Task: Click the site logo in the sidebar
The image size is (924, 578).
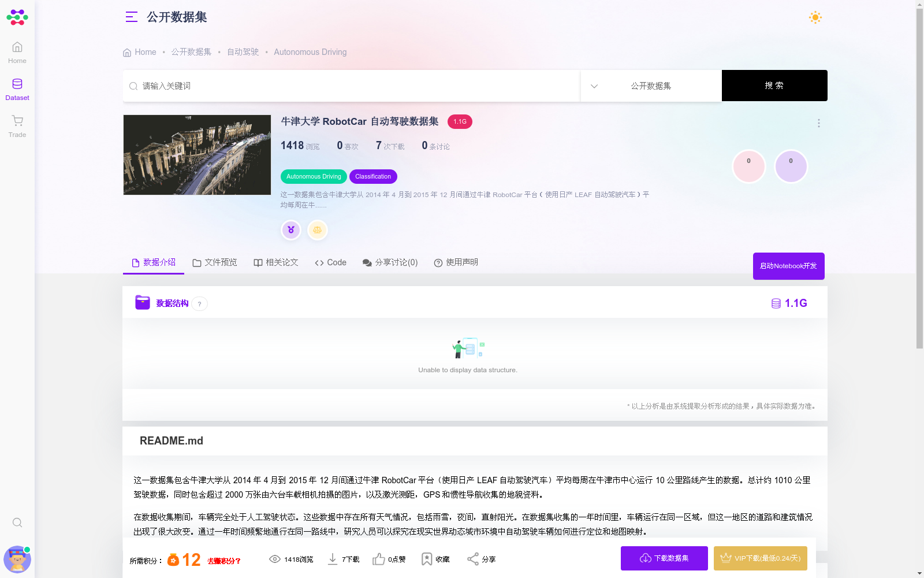Action: click(17, 17)
